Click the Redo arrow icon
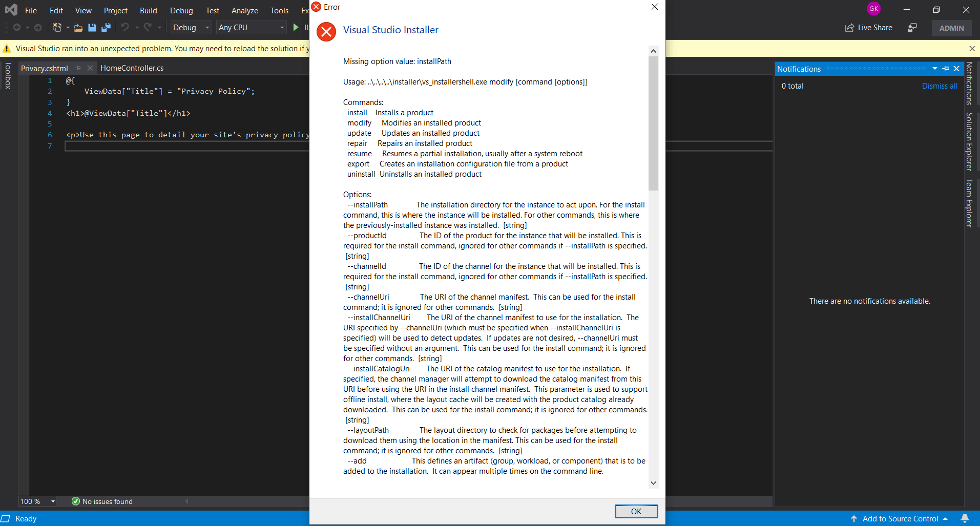Image resolution: width=980 pixels, height=526 pixels. pyautogui.click(x=148, y=28)
